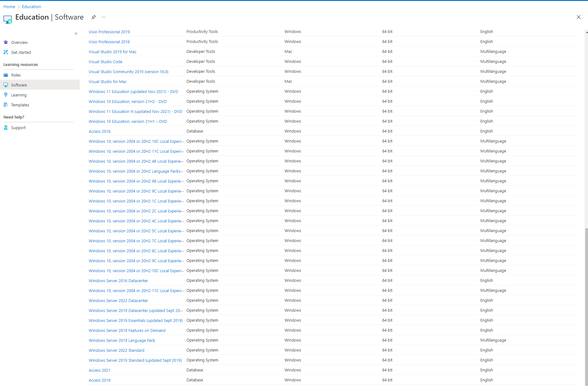
Task: Click Windows 11 Education N DVD link
Action: pyautogui.click(x=135, y=111)
